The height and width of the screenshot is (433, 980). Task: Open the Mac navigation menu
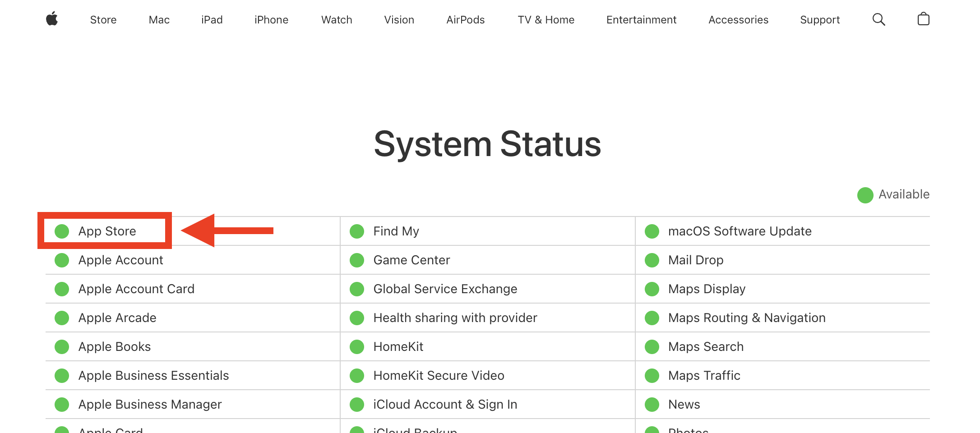[159, 20]
